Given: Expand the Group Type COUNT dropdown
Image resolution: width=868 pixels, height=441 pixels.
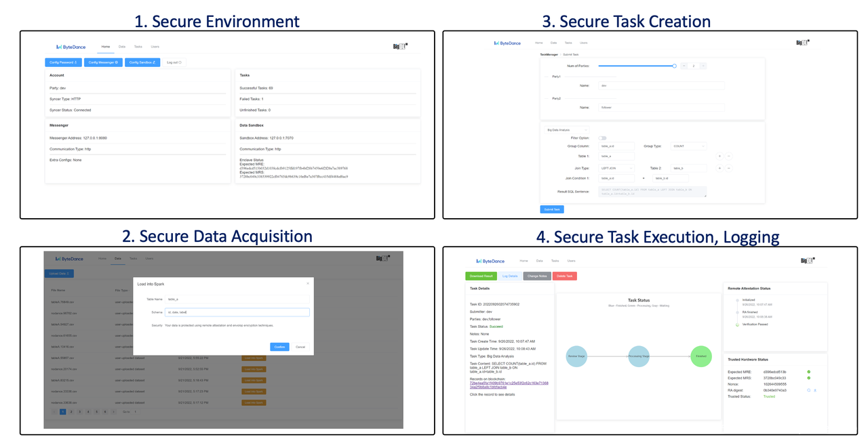Looking at the screenshot, I should point(688,146).
